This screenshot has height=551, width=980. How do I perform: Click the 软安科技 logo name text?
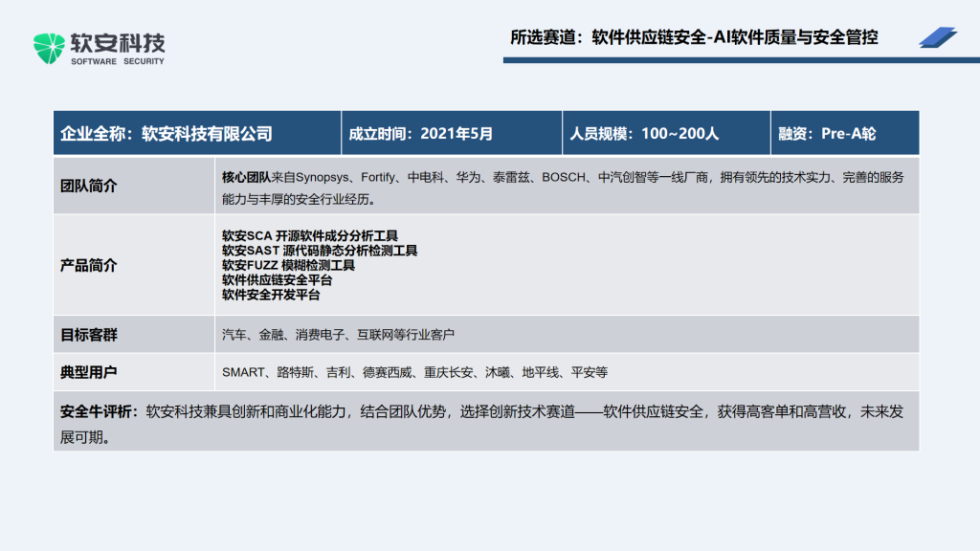tap(118, 43)
